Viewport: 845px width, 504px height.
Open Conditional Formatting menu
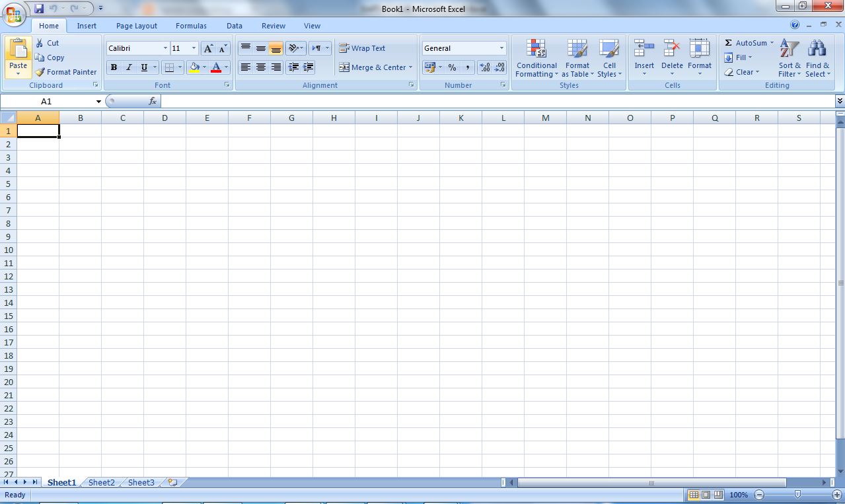(536, 58)
